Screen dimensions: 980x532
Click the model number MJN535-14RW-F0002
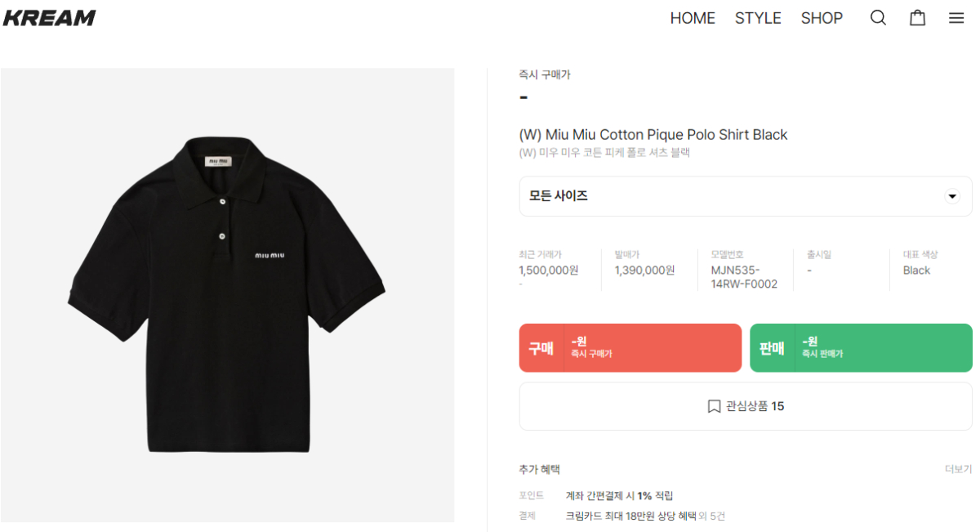click(744, 277)
